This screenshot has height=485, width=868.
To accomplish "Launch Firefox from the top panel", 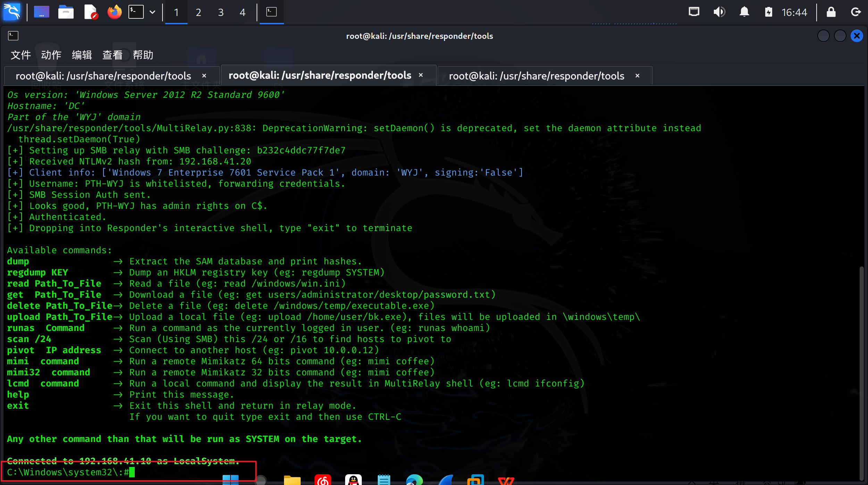I will point(114,12).
